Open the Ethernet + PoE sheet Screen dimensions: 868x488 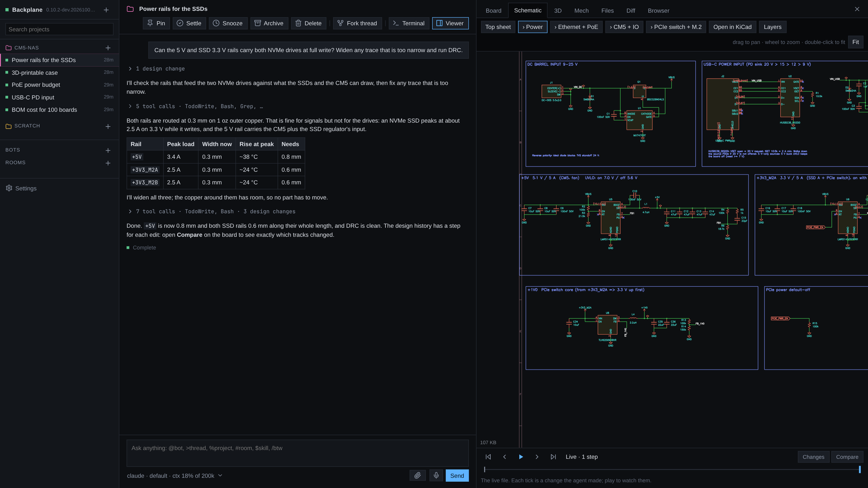tap(576, 27)
